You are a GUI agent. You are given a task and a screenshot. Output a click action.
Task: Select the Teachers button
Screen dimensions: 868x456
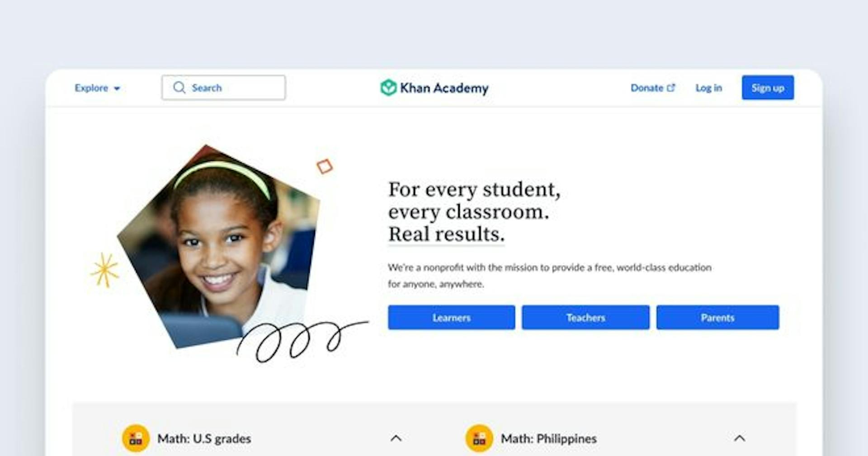tap(585, 317)
